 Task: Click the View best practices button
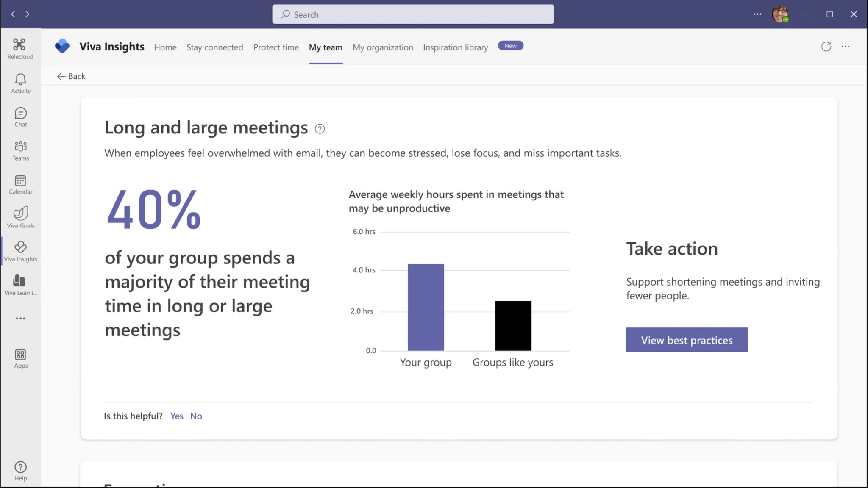[x=687, y=340]
